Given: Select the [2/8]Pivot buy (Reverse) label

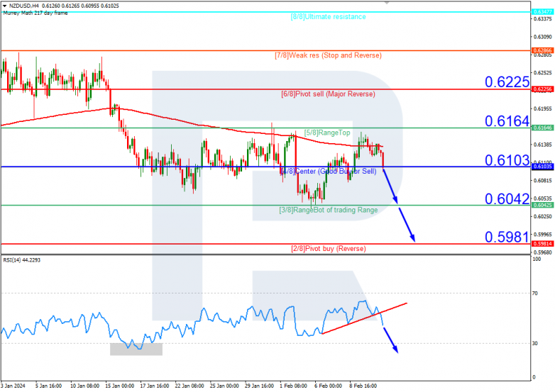Looking at the screenshot, I should coord(328,249).
